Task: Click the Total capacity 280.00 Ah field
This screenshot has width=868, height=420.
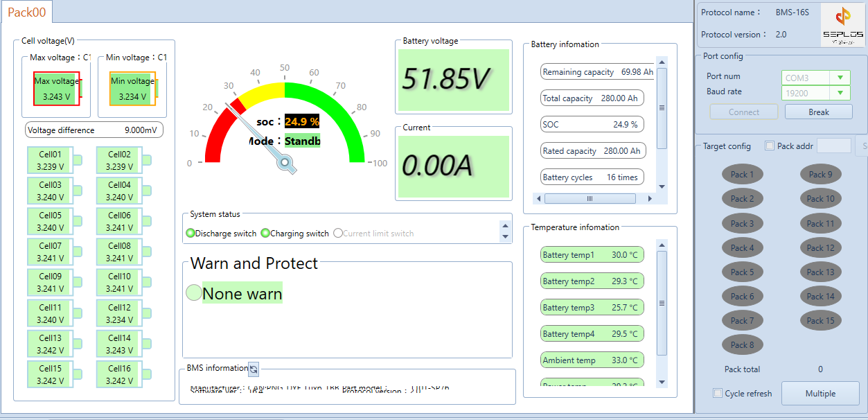Action: 592,98
